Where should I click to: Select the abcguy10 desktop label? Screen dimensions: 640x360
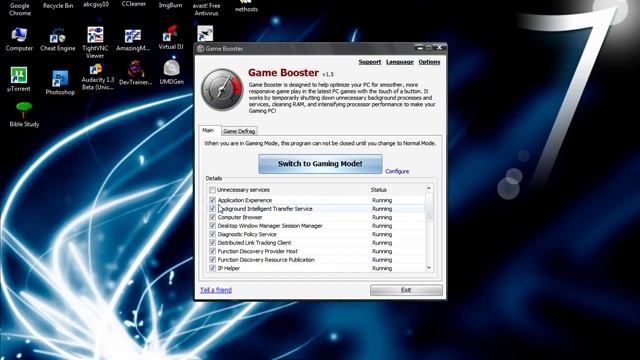[96, 4]
